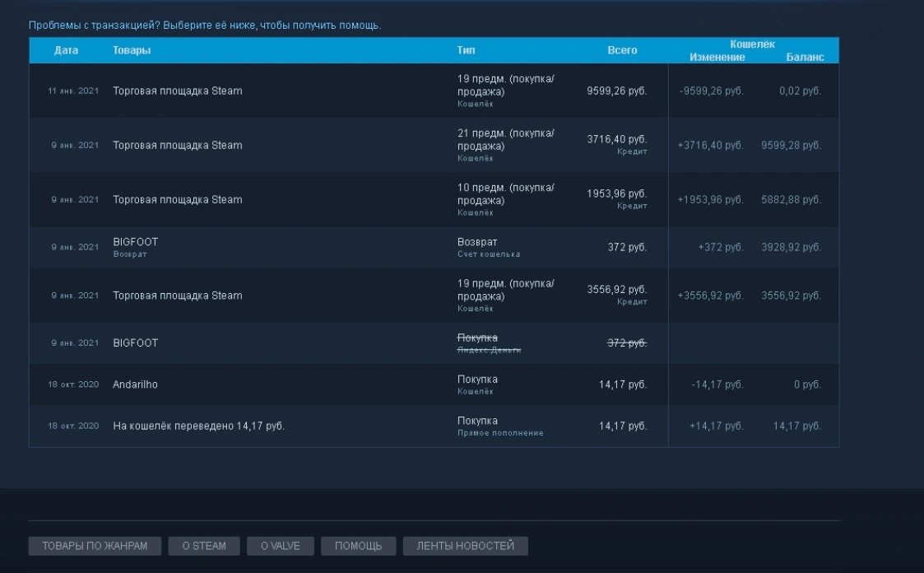Viewport: 924px width, 573px height.
Task: Click the +1953,96 руб. wallet change
Action: pos(711,199)
